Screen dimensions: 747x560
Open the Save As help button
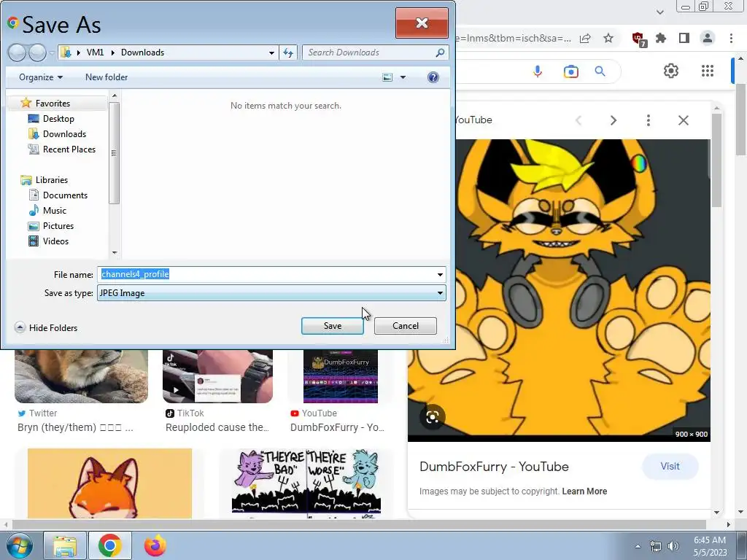point(433,77)
